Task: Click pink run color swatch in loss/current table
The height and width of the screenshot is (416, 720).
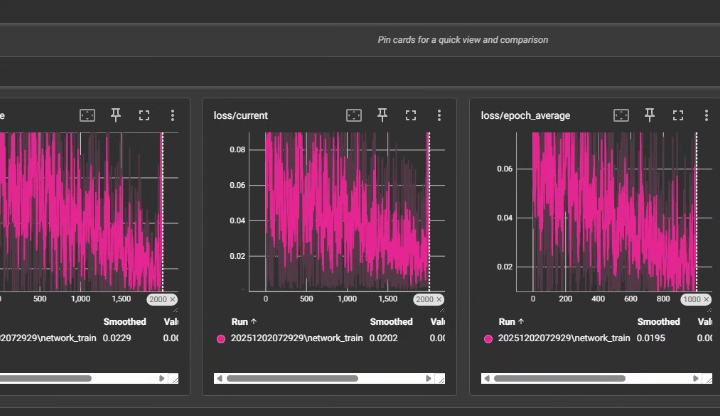Action: 221,339
